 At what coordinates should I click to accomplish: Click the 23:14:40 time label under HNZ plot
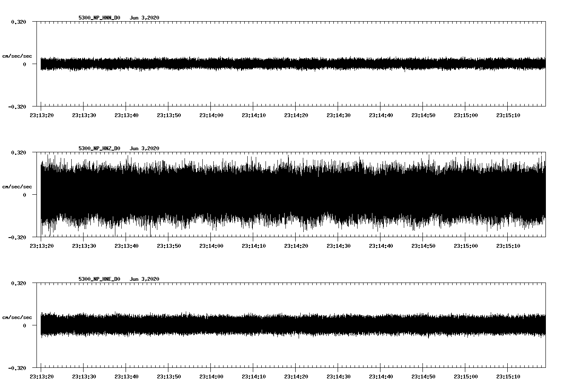point(381,246)
